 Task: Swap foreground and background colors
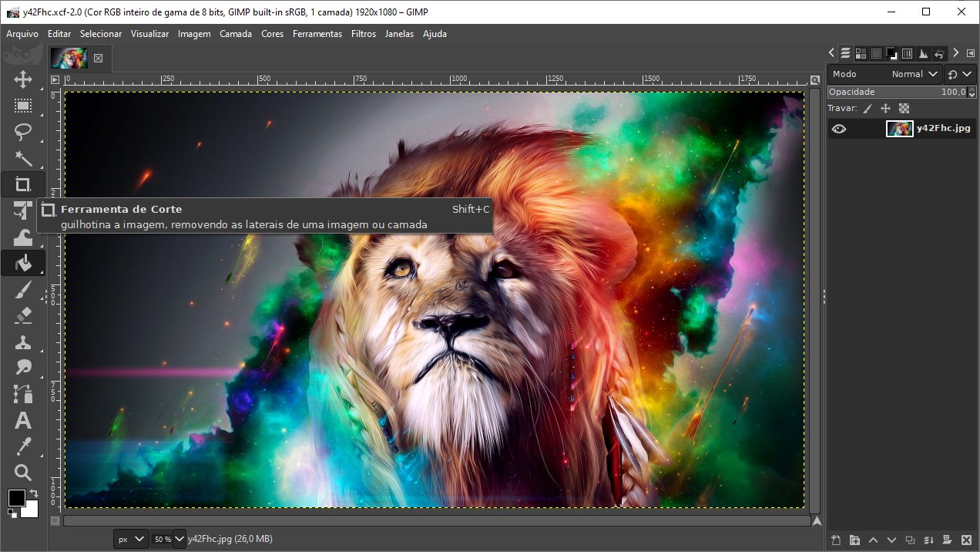click(x=34, y=493)
